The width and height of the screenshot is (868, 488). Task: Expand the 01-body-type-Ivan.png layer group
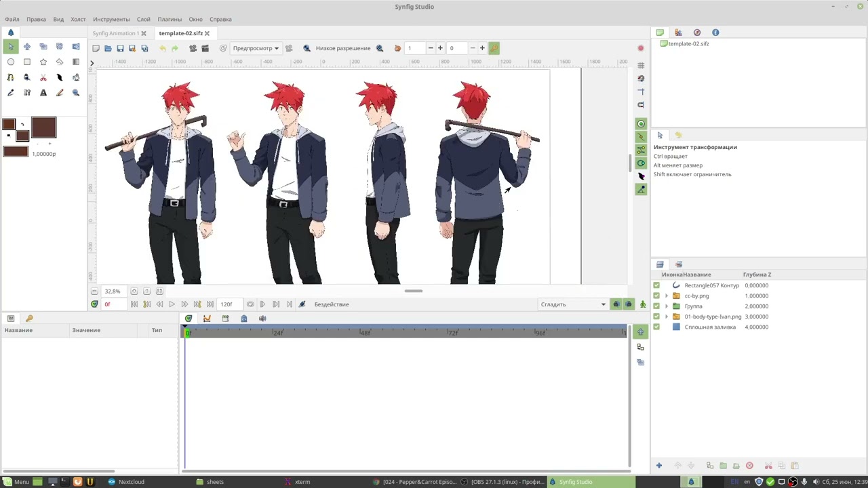coord(667,317)
